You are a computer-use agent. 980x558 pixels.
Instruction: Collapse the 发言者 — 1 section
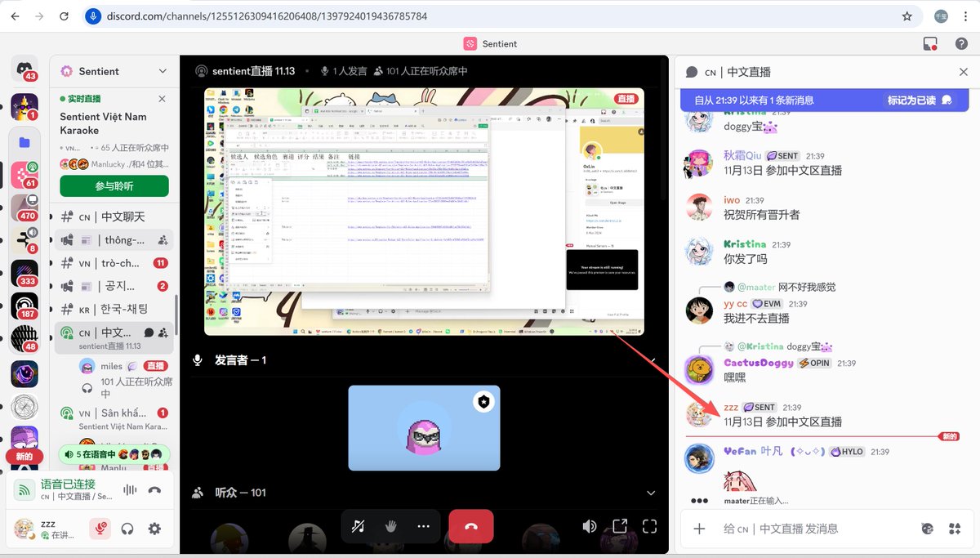[652, 360]
